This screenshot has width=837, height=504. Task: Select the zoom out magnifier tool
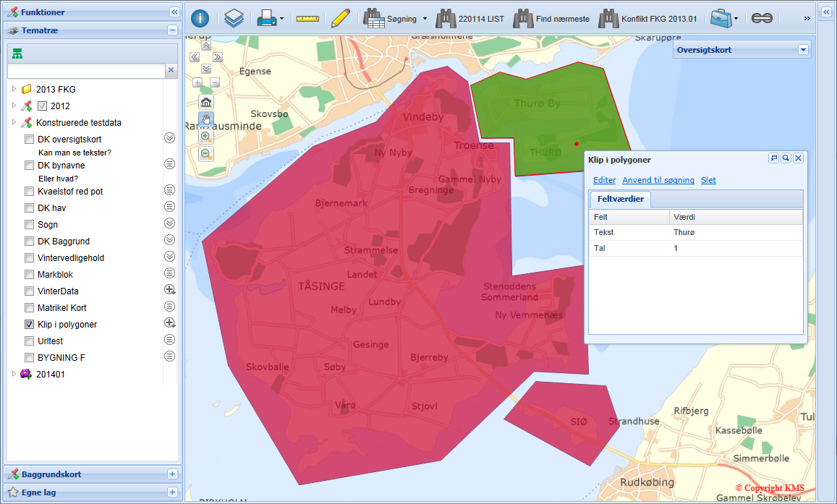(206, 154)
